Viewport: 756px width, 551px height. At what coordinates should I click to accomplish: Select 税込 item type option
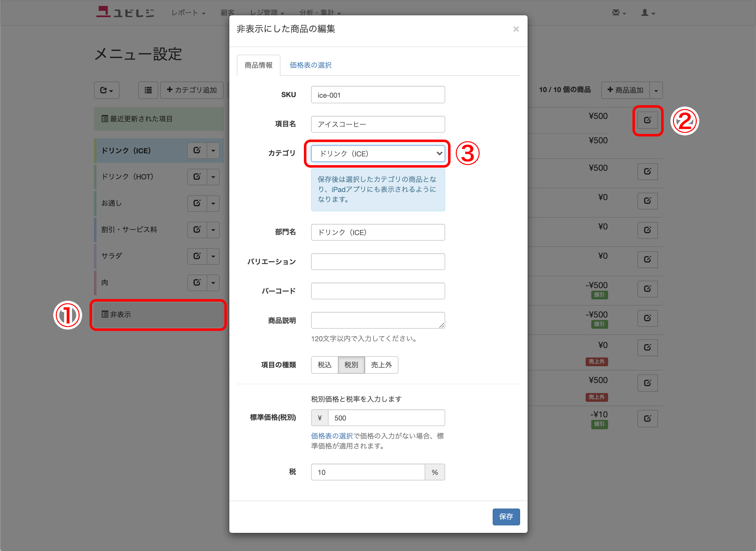point(324,365)
